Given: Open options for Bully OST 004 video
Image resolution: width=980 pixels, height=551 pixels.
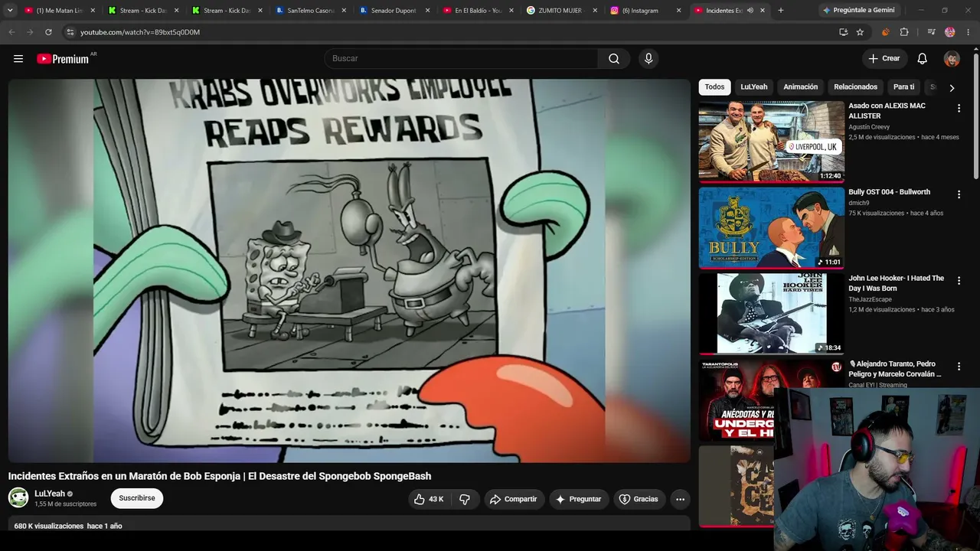Looking at the screenshot, I should (x=959, y=195).
